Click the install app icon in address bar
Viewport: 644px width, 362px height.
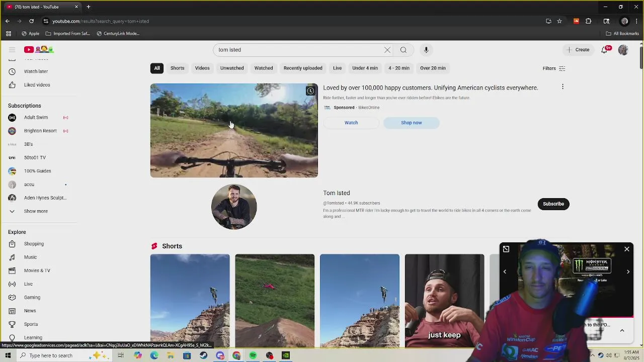(x=548, y=21)
